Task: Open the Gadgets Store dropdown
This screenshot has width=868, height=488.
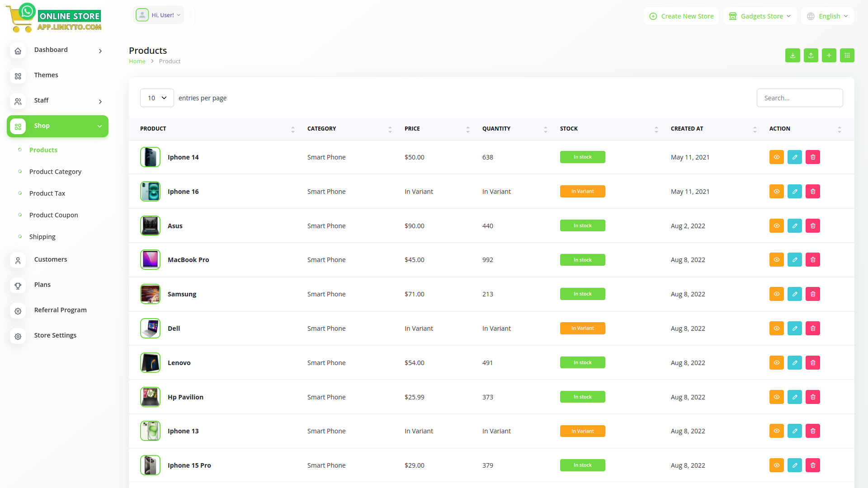Action: click(x=760, y=16)
